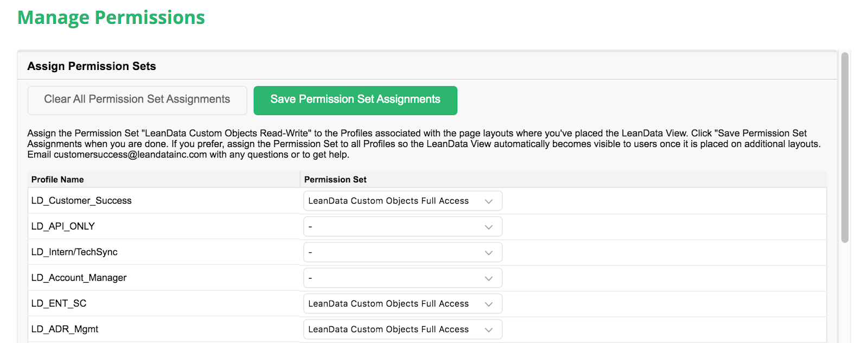Image resolution: width=868 pixels, height=343 pixels.
Task: Click the customersuccess@leandatainc.com email text
Action: click(130, 155)
